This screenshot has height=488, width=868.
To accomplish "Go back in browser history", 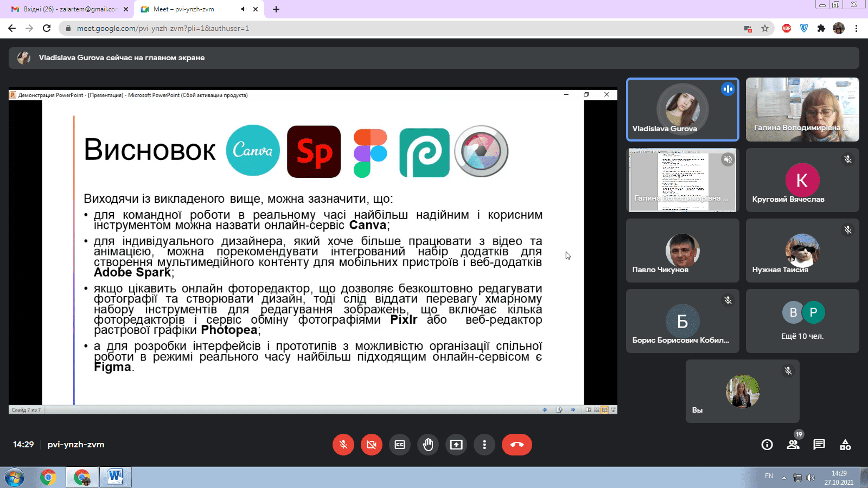I will tap(12, 28).
